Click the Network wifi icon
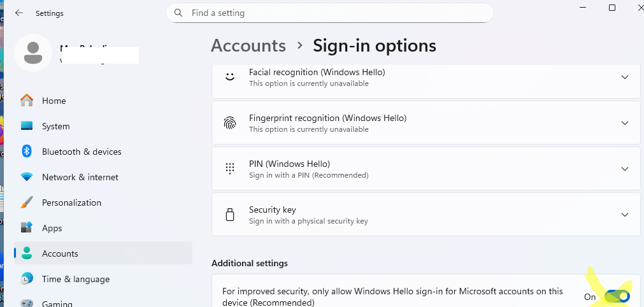Viewport: 644px width, 307px height. 27,177
